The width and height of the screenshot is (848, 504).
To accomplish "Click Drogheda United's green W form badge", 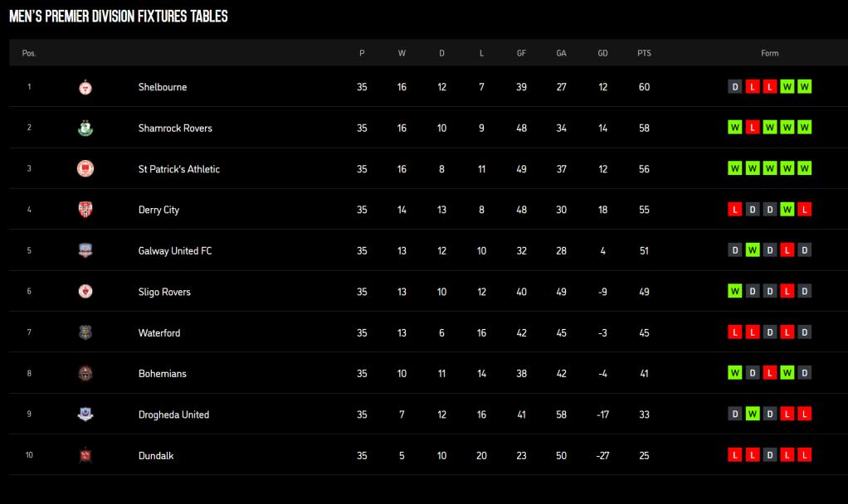I will [753, 414].
